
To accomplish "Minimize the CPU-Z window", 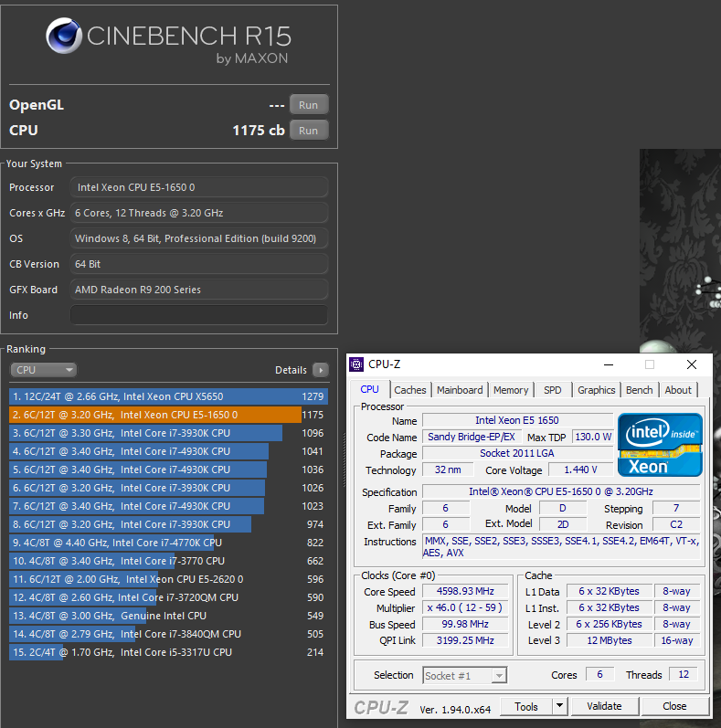I will [x=609, y=364].
